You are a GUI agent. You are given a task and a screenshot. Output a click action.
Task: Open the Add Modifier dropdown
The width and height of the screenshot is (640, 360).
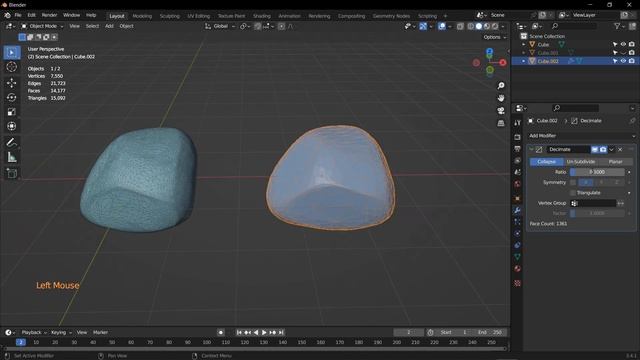click(581, 136)
